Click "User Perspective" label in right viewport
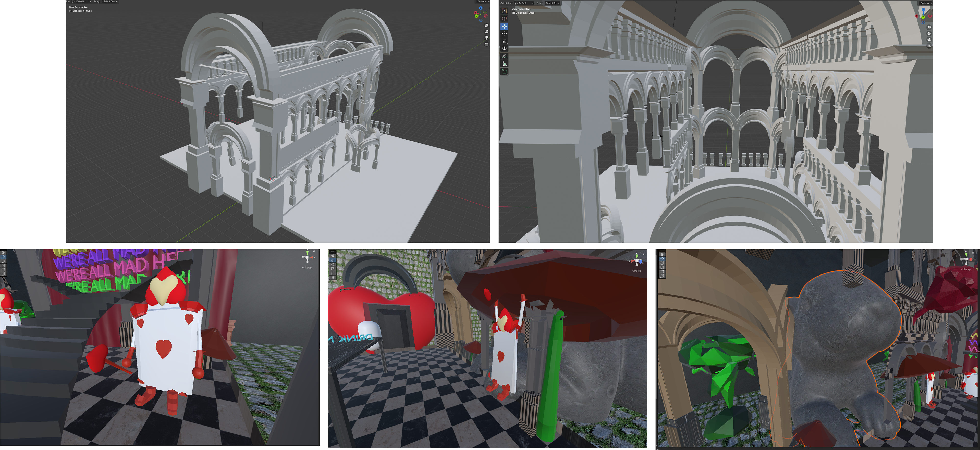The width and height of the screenshot is (980, 450). (521, 9)
